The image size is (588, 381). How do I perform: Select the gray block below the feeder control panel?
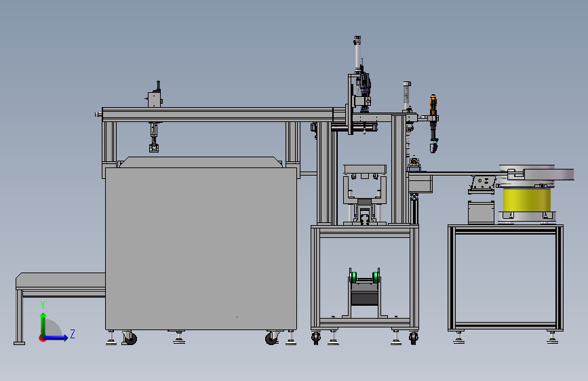coord(481,212)
